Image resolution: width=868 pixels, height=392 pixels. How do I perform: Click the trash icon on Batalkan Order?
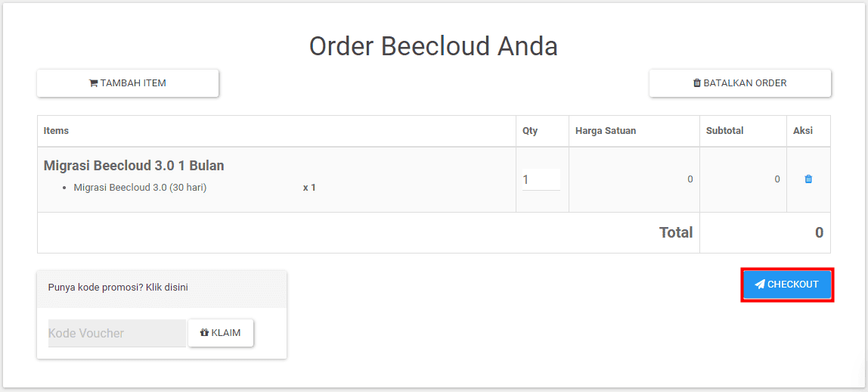click(697, 83)
